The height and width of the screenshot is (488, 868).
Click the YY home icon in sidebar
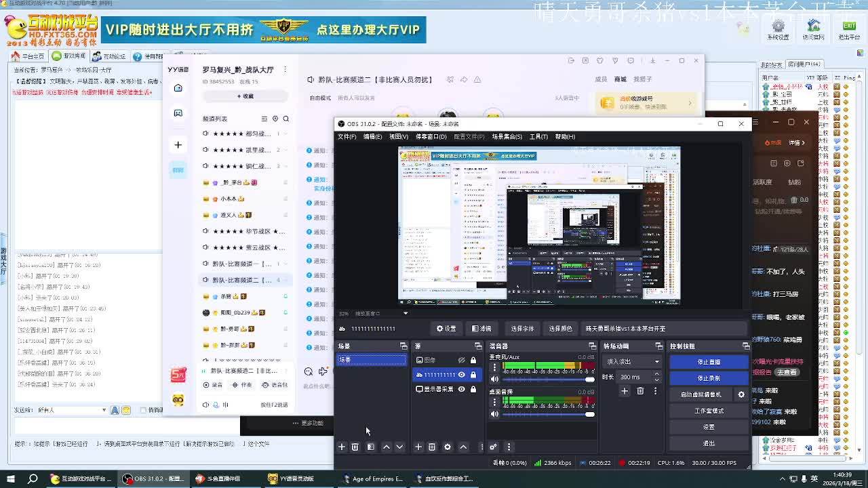click(x=178, y=88)
